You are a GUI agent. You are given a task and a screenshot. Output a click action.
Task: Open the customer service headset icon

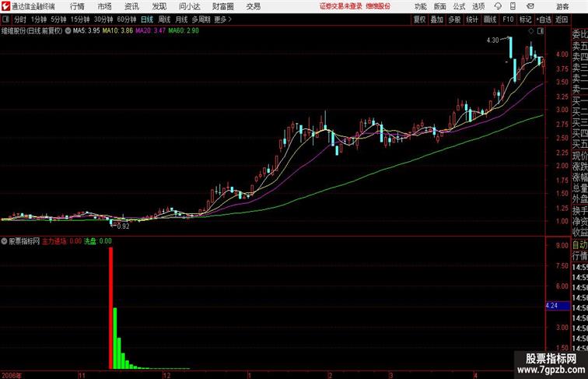[x=498, y=6]
